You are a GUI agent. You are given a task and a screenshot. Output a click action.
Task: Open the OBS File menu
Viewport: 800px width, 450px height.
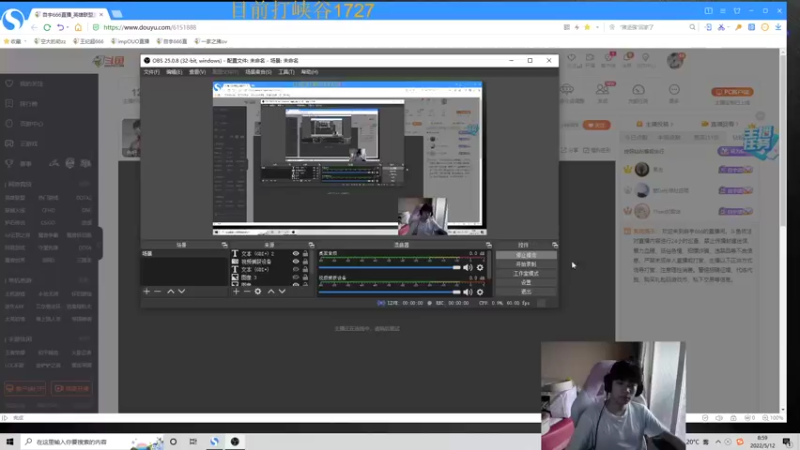click(152, 72)
